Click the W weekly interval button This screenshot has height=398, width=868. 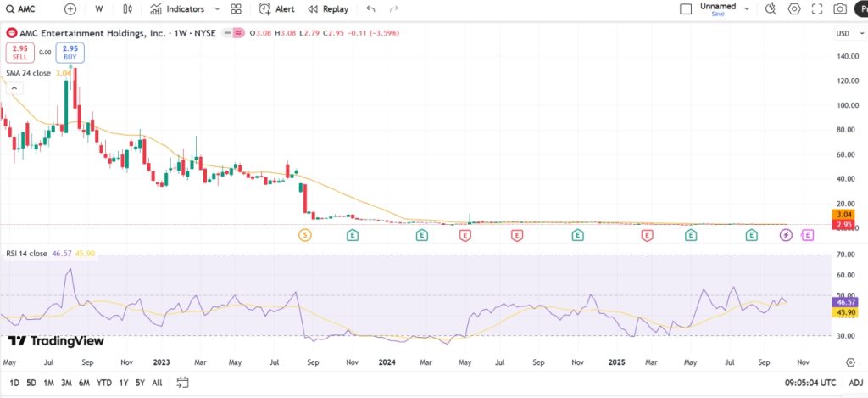pyautogui.click(x=99, y=9)
